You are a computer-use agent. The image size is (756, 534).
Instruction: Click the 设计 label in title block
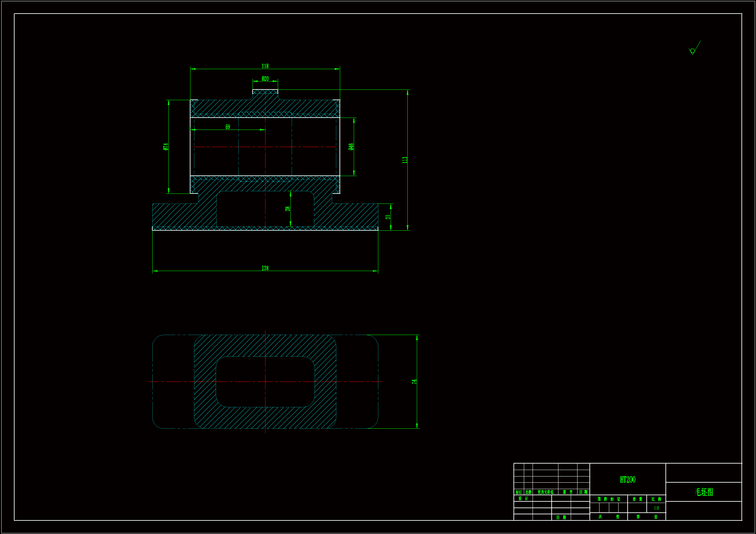pyautogui.click(x=523, y=498)
